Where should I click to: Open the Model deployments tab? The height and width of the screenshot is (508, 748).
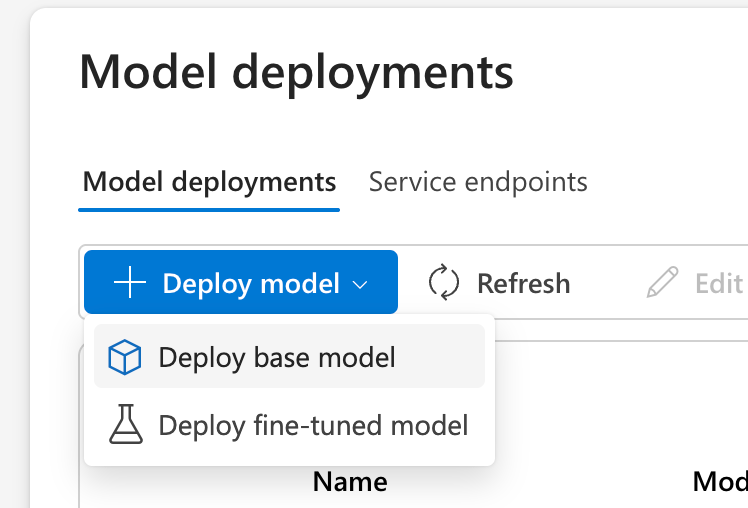tap(209, 182)
